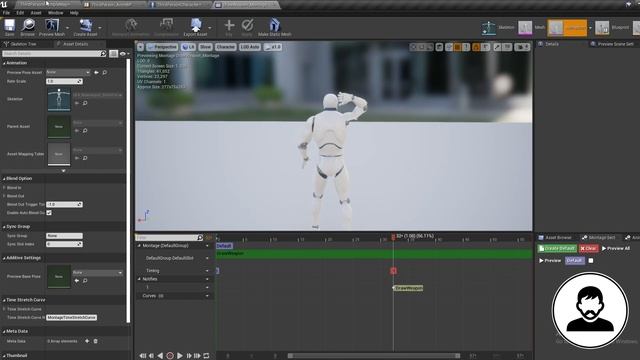Browse to asset in Content Browser
640x360 pixels.
[28, 27]
